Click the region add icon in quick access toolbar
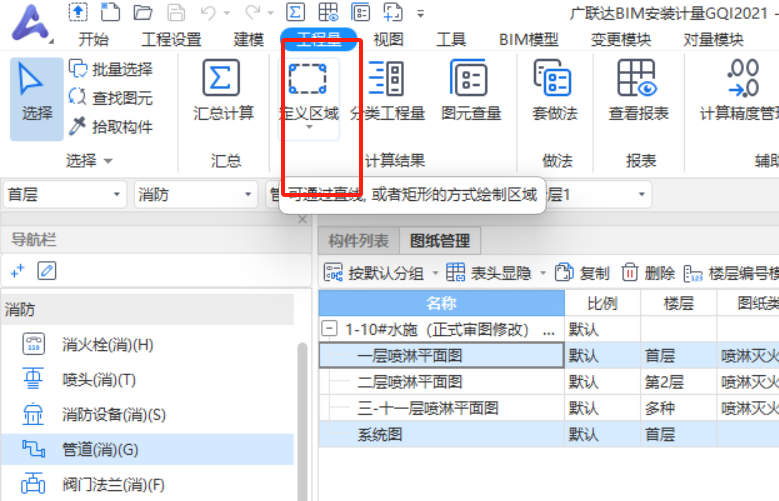Image resolution: width=779 pixels, height=501 pixels. click(393, 12)
